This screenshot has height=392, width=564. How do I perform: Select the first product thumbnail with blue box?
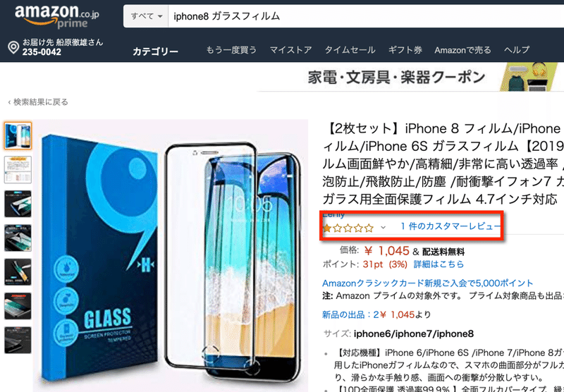(18, 135)
